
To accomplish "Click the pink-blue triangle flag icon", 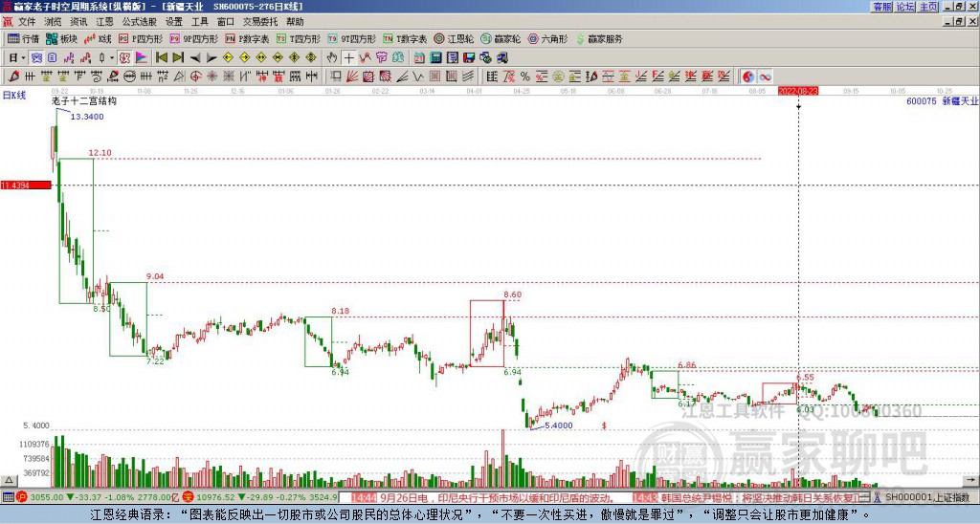I will (142, 57).
